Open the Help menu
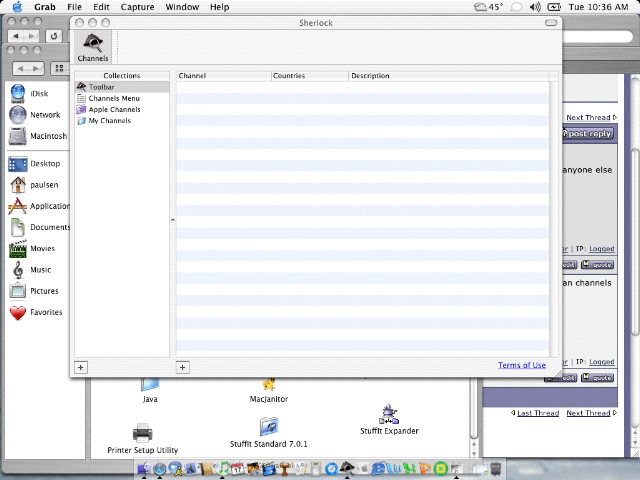The image size is (640, 480). click(220, 7)
